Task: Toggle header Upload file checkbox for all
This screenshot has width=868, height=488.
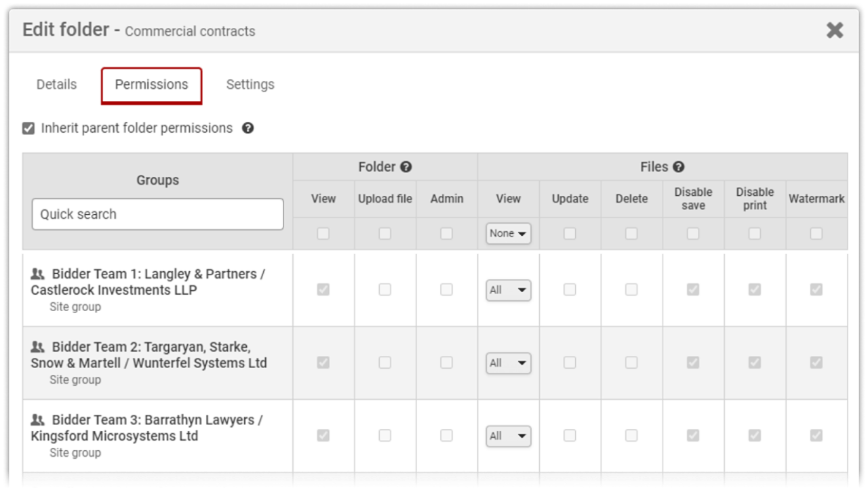Action: [385, 233]
